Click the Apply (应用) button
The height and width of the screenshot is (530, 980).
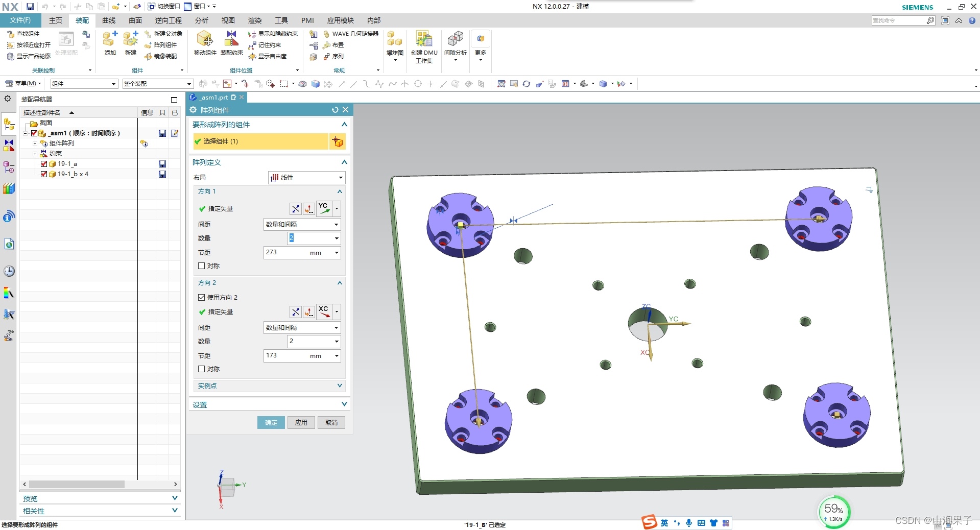(301, 422)
